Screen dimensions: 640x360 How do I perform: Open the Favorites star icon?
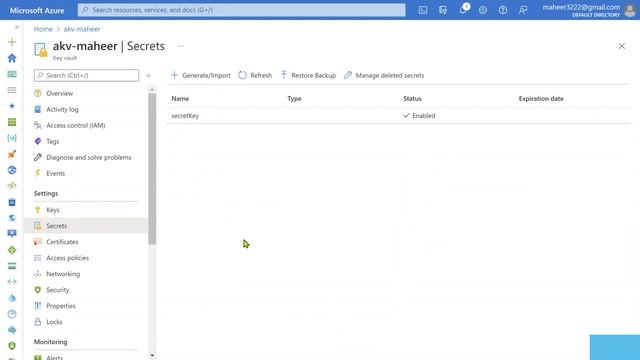(12, 106)
